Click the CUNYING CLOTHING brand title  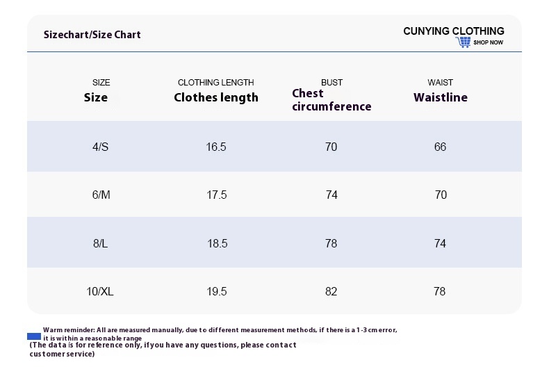pyautogui.click(x=453, y=31)
